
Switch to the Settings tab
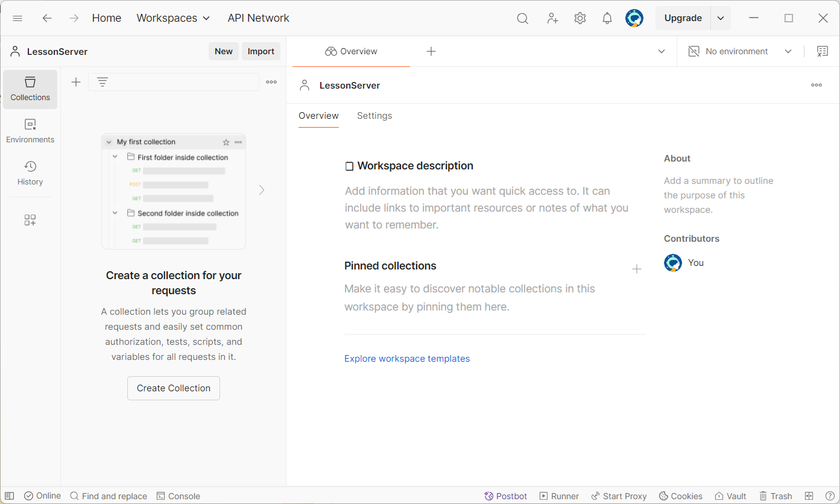click(x=374, y=116)
